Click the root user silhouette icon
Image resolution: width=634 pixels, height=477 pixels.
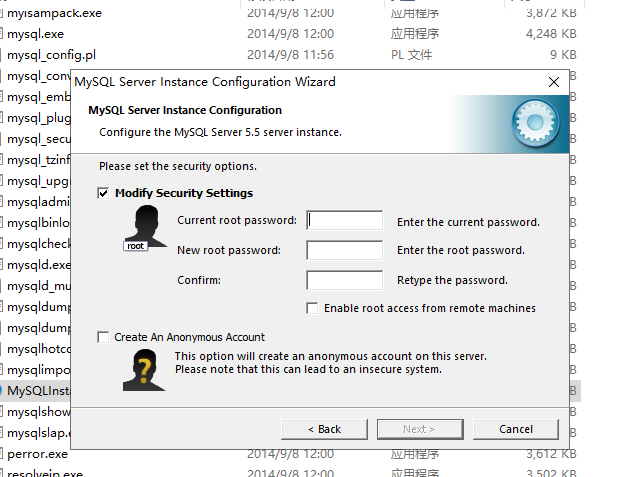[145, 228]
